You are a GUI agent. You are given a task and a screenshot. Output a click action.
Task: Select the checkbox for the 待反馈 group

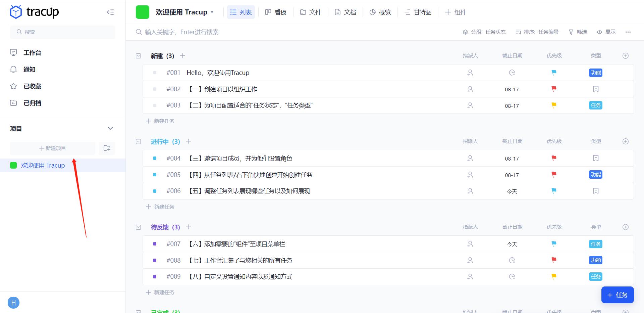pos(138,227)
